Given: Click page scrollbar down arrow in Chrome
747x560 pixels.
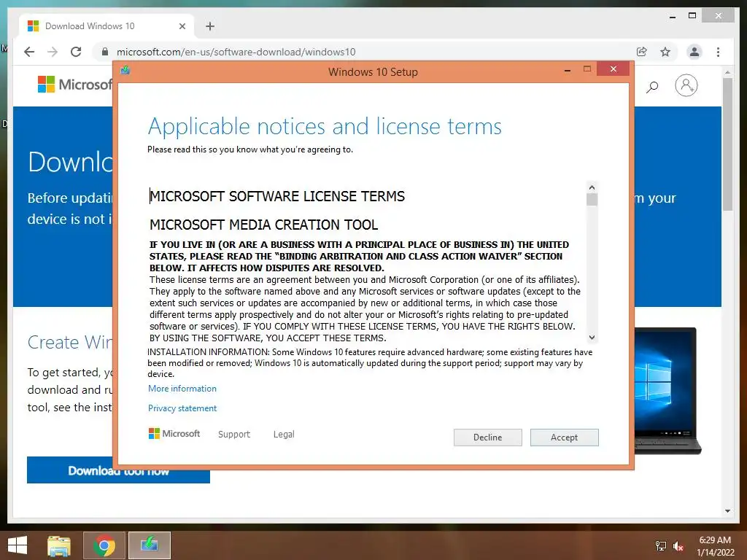Looking at the screenshot, I should 727,511.
